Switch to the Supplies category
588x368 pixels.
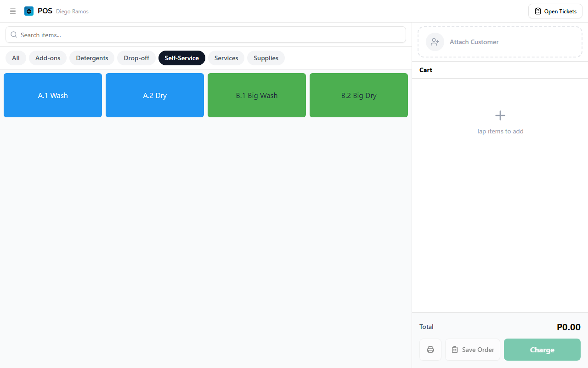pyautogui.click(x=266, y=58)
